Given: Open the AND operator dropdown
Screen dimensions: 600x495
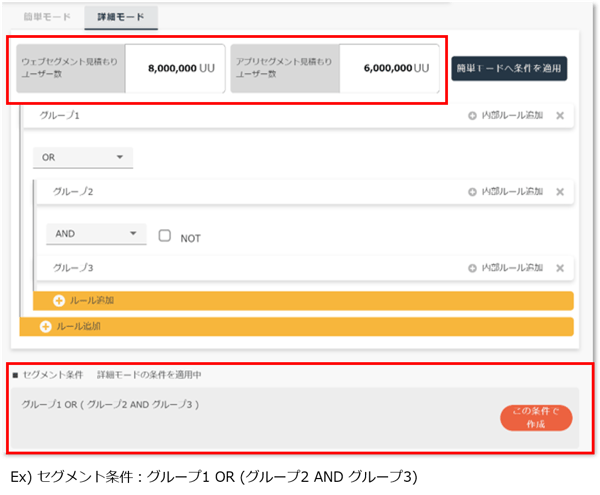Looking at the screenshot, I should pyautogui.click(x=96, y=234).
